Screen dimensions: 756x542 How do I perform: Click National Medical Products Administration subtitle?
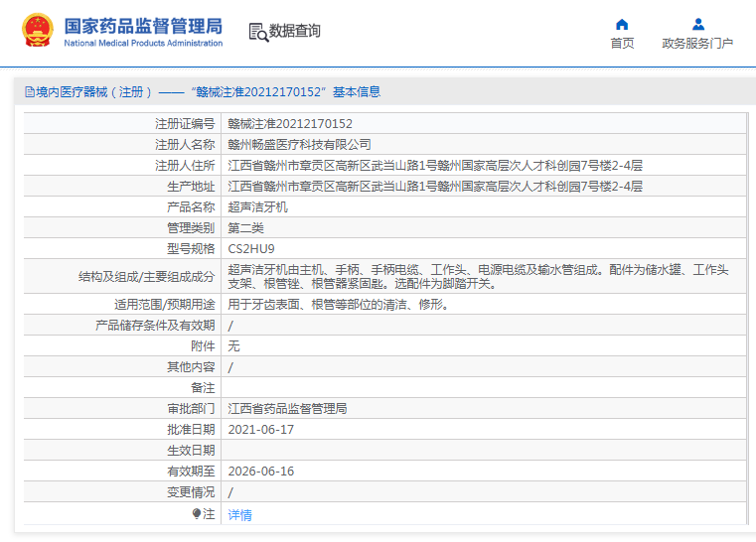[x=143, y=43]
